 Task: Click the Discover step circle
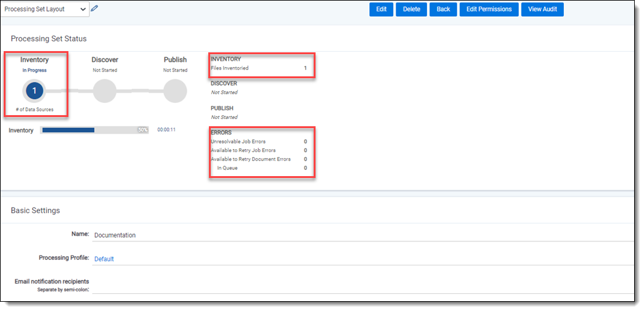(x=105, y=91)
